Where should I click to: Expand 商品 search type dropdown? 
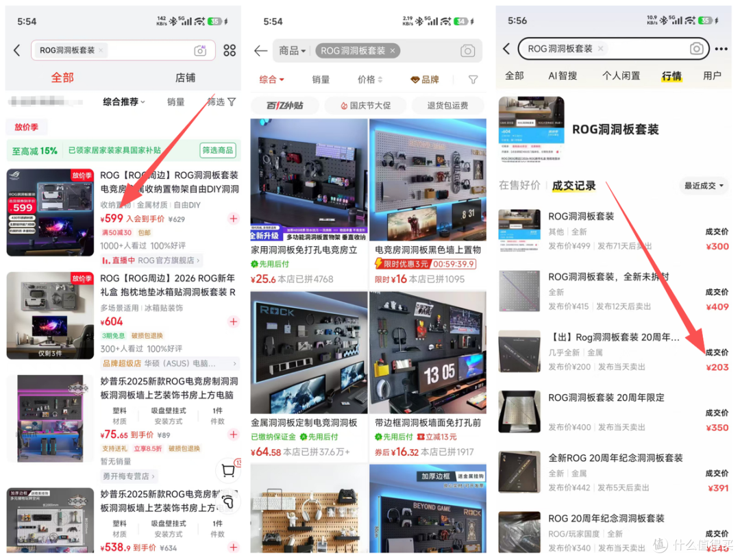[x=292, y=51]
